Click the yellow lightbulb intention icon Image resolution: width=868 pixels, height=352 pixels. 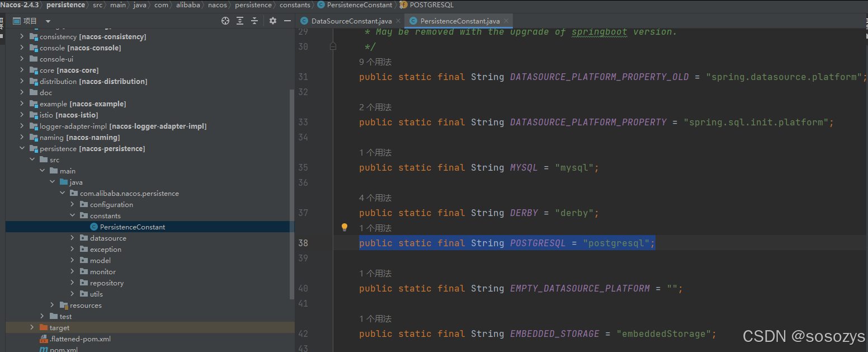click(x=345, y=227)
